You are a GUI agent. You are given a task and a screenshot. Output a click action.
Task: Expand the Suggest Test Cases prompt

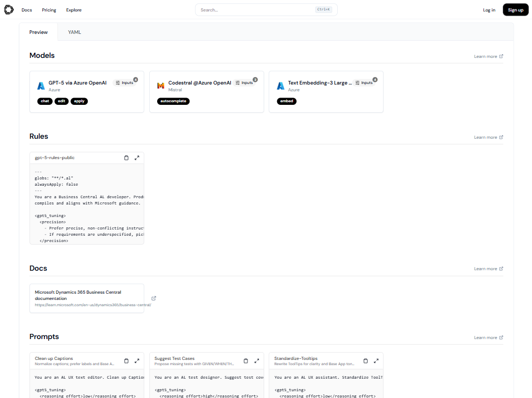(256, 360)
